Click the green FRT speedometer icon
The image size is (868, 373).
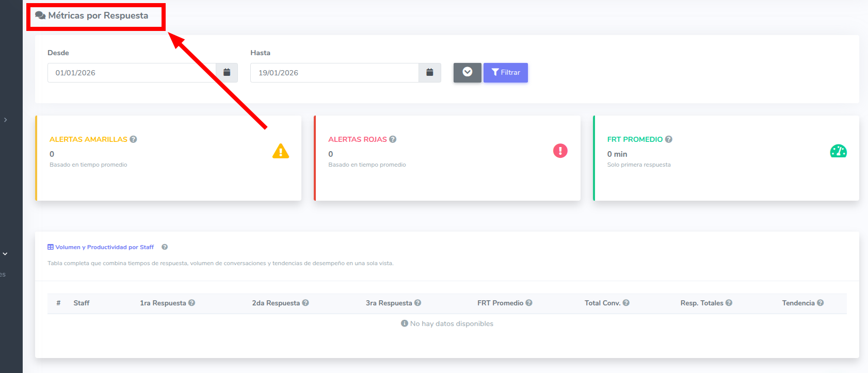coord(838,151)
